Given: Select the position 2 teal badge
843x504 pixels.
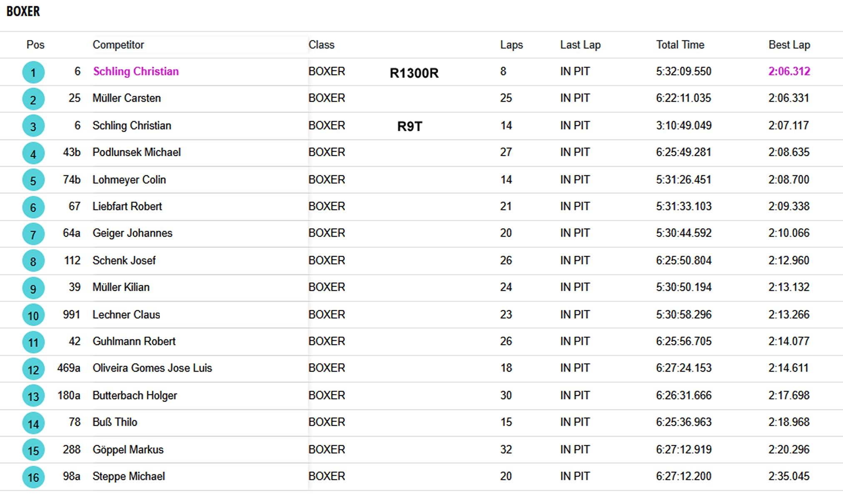Looking at the screenshot, I should coord(33,100).
